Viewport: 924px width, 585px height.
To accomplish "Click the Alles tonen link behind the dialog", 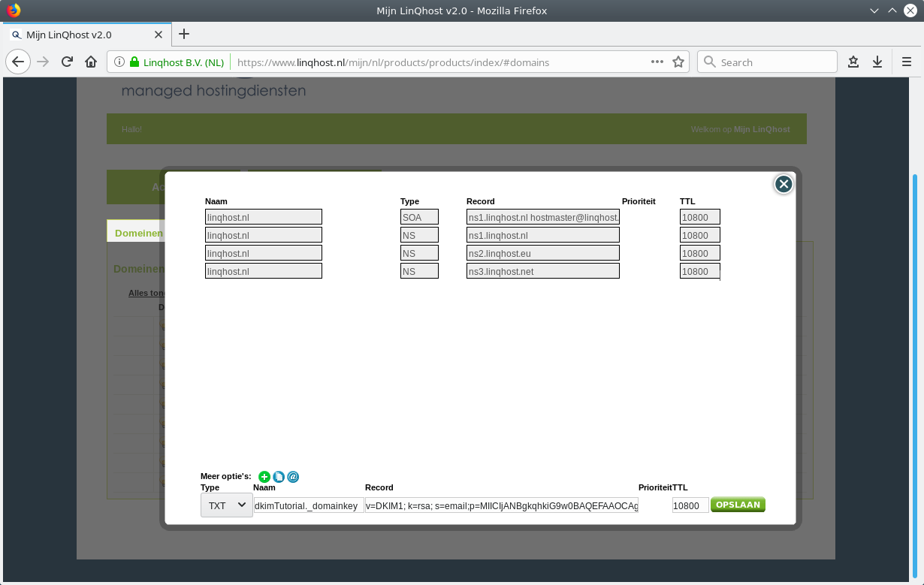I will click(148, 293).
